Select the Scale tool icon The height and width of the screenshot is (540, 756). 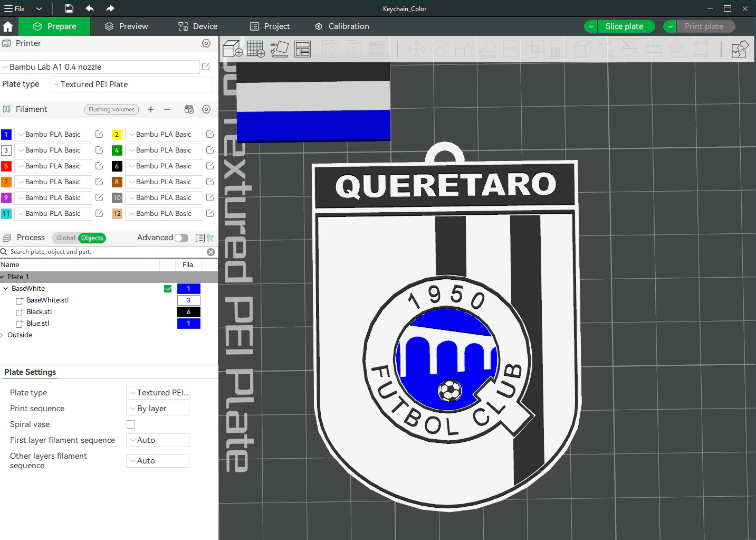463,50
